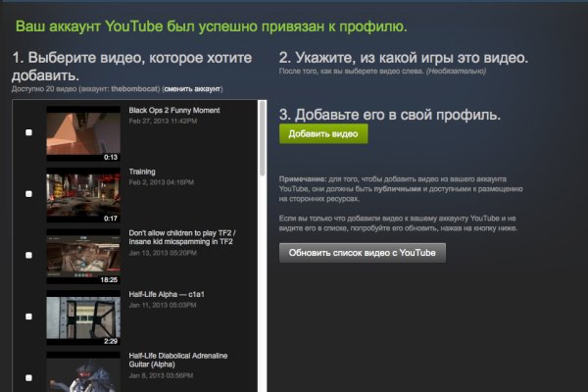This screenshot has height=392, width=588.
Task: Select checkbox for Insane kid micspamming video
Action: pos(28,255)
